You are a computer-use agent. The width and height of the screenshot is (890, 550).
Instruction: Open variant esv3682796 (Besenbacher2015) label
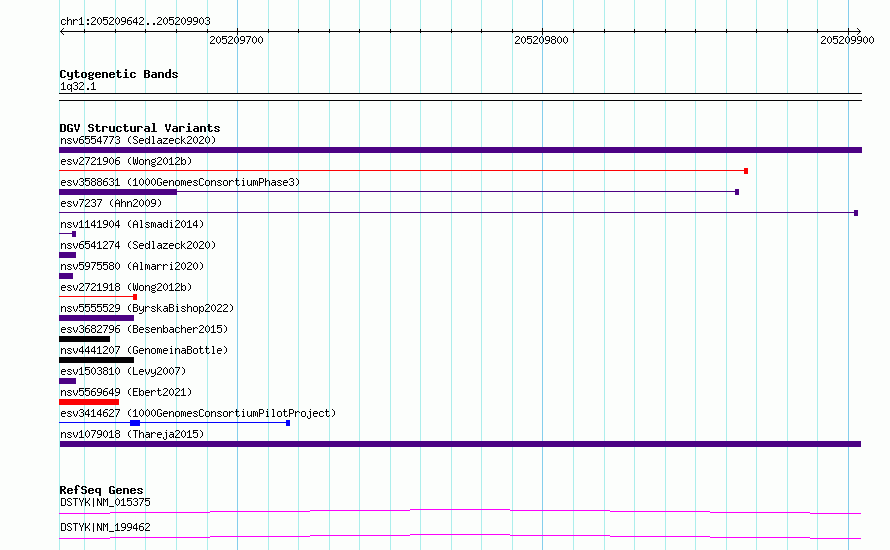click(x=144, y=329)
